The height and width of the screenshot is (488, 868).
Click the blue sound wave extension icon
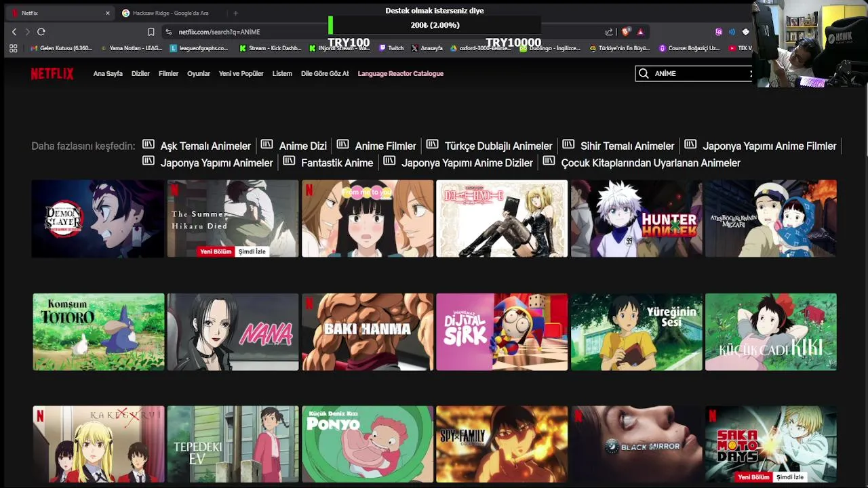click(732, 32)
